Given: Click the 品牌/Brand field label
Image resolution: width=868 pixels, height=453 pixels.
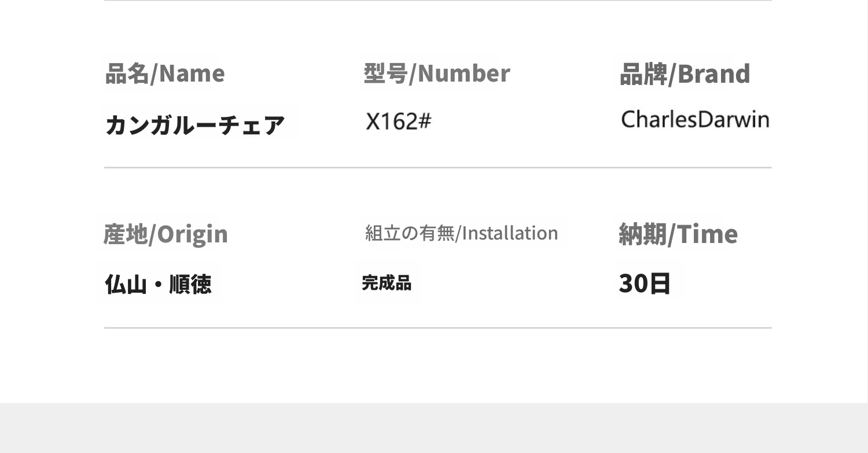Looking at the screenshot, I should [685, 74].
